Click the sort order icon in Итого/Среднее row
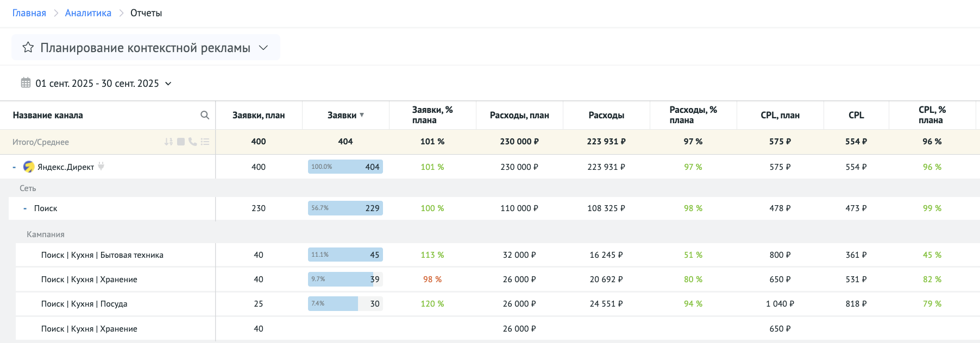980x343 pixels. [168, 142]
